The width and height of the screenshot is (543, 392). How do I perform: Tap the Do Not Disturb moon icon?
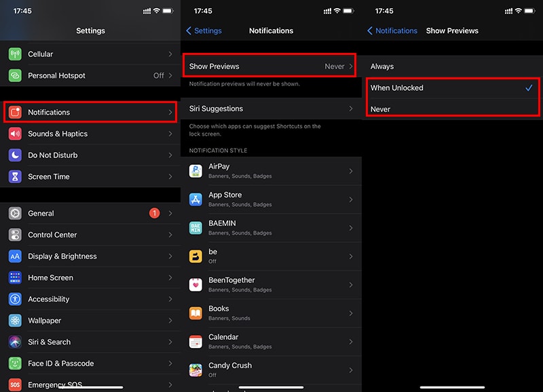(x=15, y=155)
